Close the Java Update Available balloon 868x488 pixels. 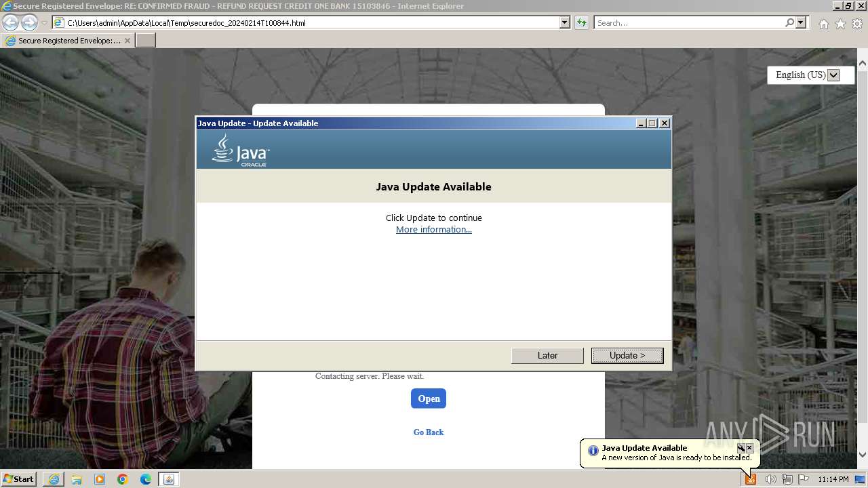[749, 448]
